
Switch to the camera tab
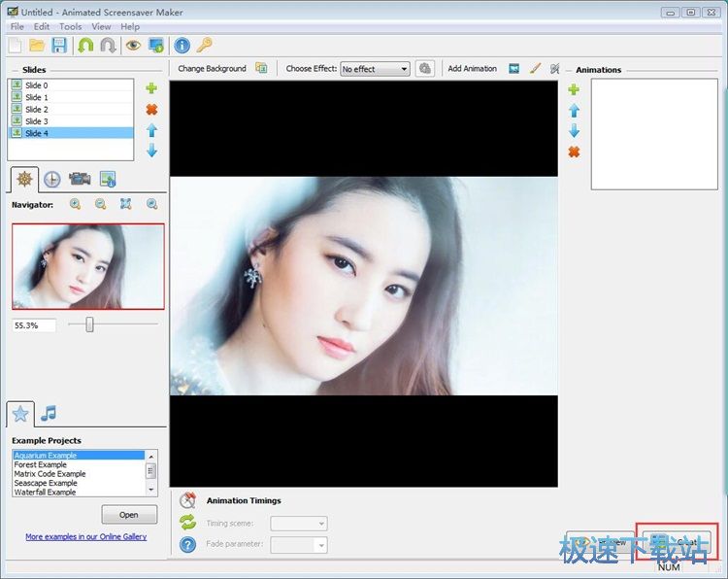point(80,179)
